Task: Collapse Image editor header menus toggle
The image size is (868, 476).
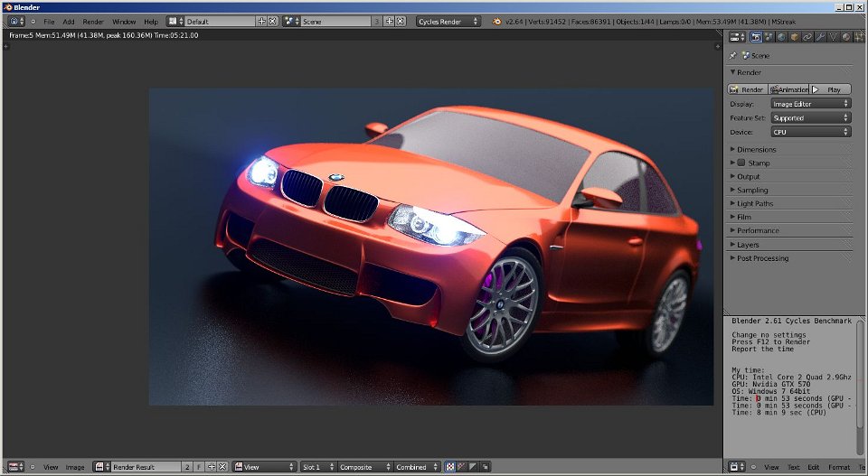Action: [x=33, y=467]
